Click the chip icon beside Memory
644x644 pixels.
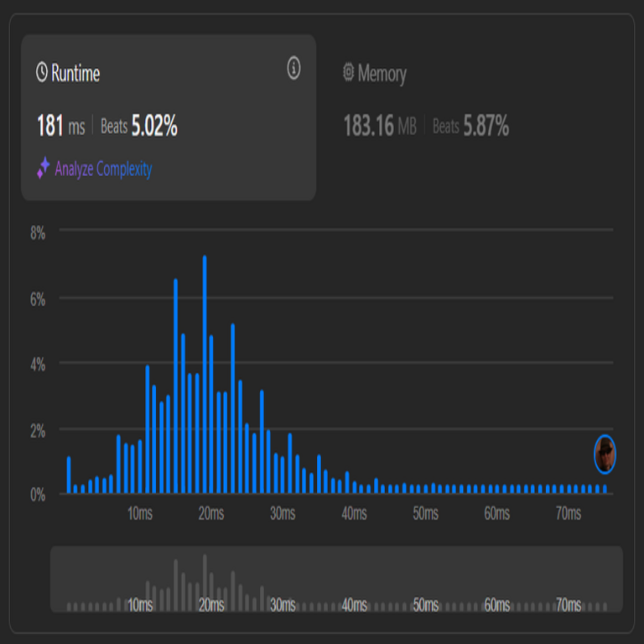click(x=349, y=73)
